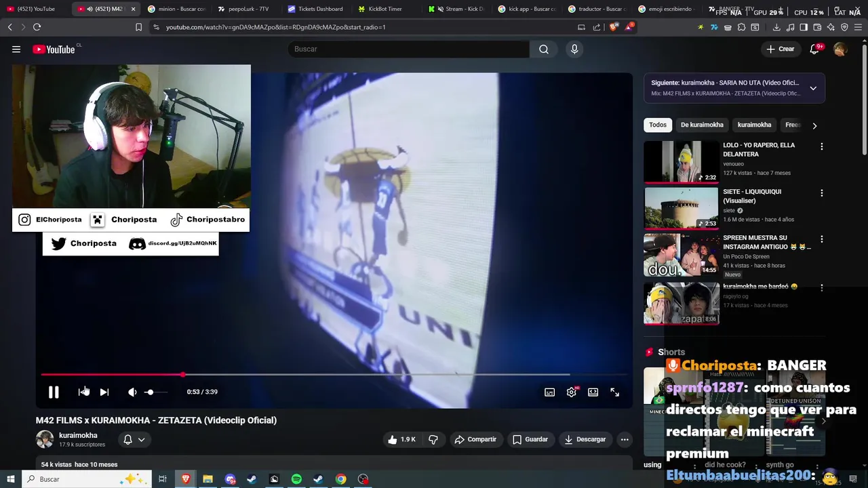868x488 pixels.
Task: Open the account avatar menu
Action: (x=840, y=49)
